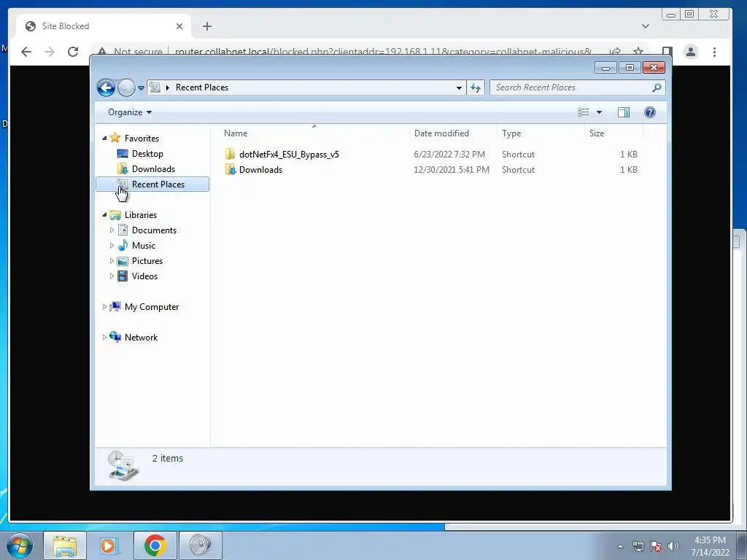Open Windows Explorer from the taskbar
The height and width of the screenshot is (560, 747).
[x=65, y=545]
